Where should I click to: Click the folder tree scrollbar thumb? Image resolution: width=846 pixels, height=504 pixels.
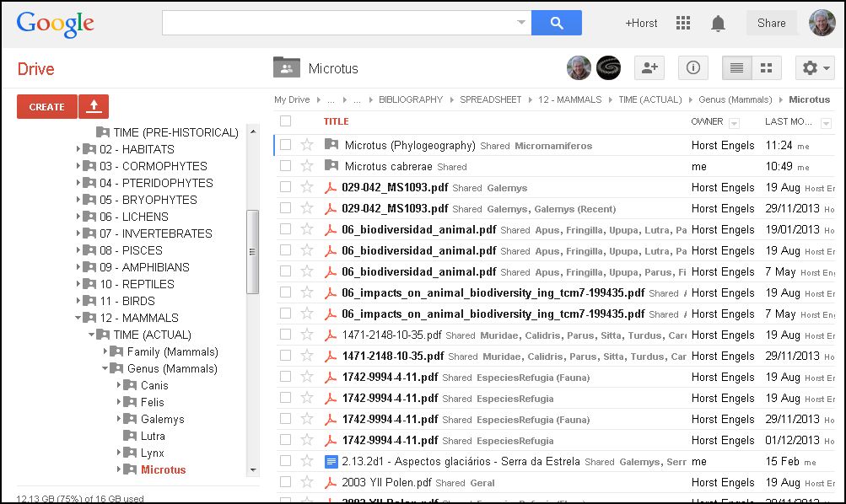[x=252, y=252]
